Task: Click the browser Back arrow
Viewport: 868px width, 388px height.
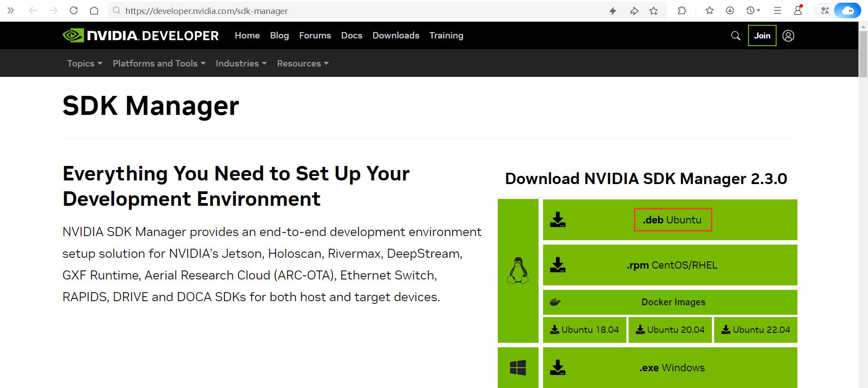Action: (33, 11)
